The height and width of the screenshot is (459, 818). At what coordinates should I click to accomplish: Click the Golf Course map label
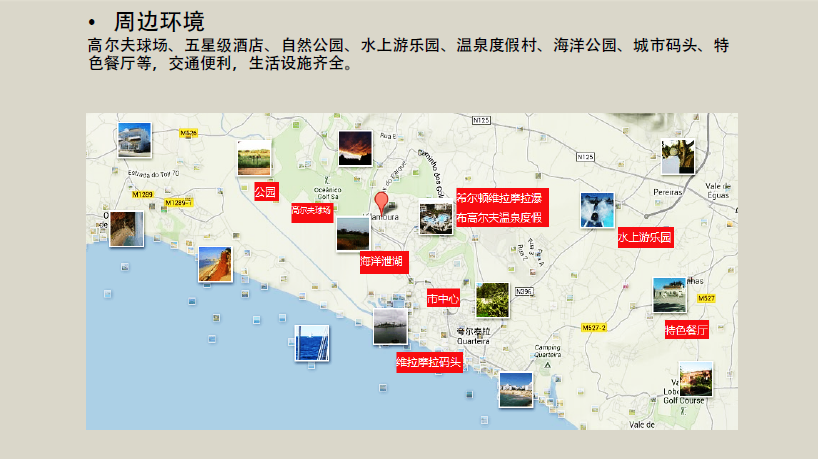[684, 401]
